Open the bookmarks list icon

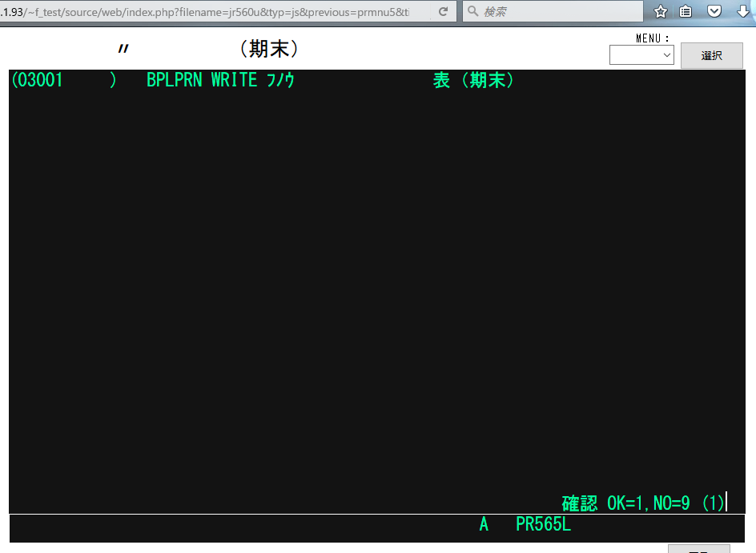pos(686,12)
